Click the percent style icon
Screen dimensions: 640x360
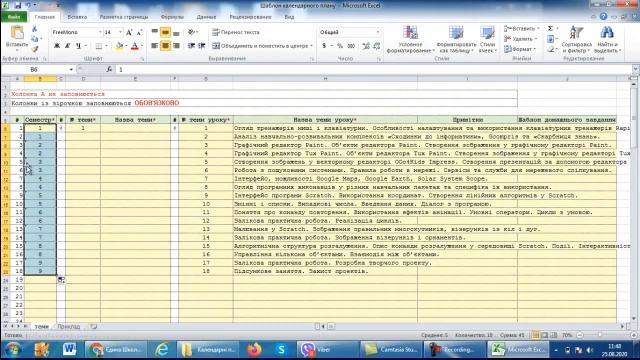tap(340, 46)
